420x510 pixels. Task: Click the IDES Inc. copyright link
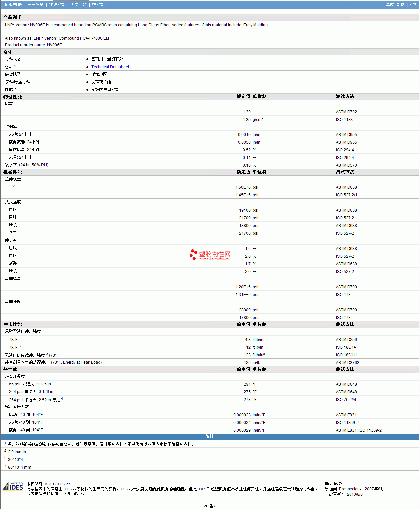click(x=64, y=484)
